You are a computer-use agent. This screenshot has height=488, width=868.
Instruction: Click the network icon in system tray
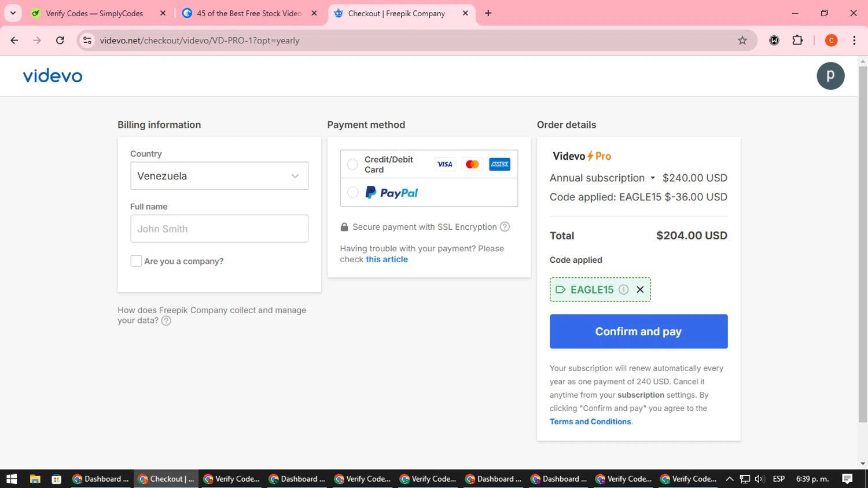coord(745,479)
